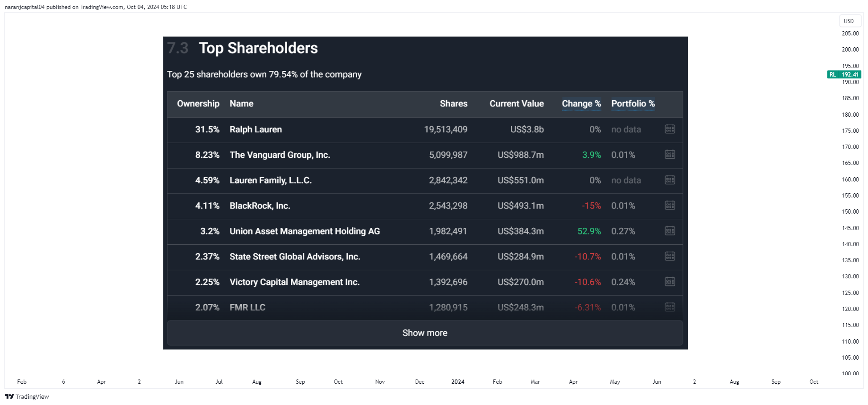Click the Name column header
The width and height of the screenshot is (868, 405).
point(242,104)
